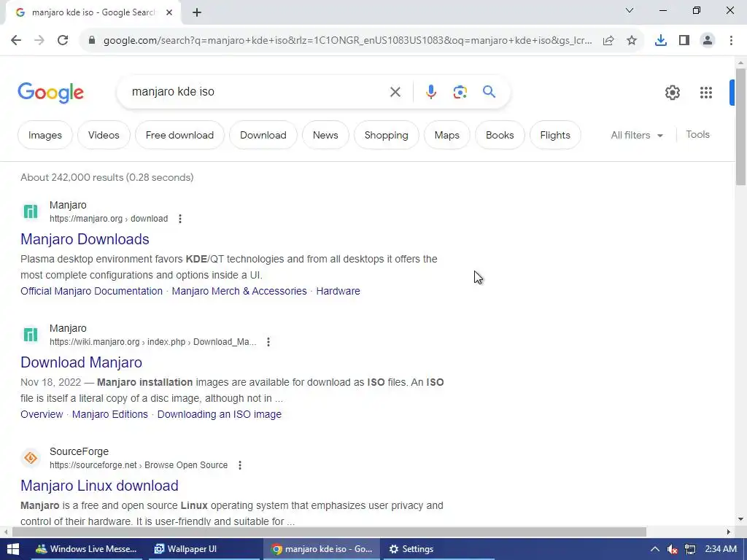747x560 pixels.
Task: Open the muted volume tray icon
Action: (672, 549)
